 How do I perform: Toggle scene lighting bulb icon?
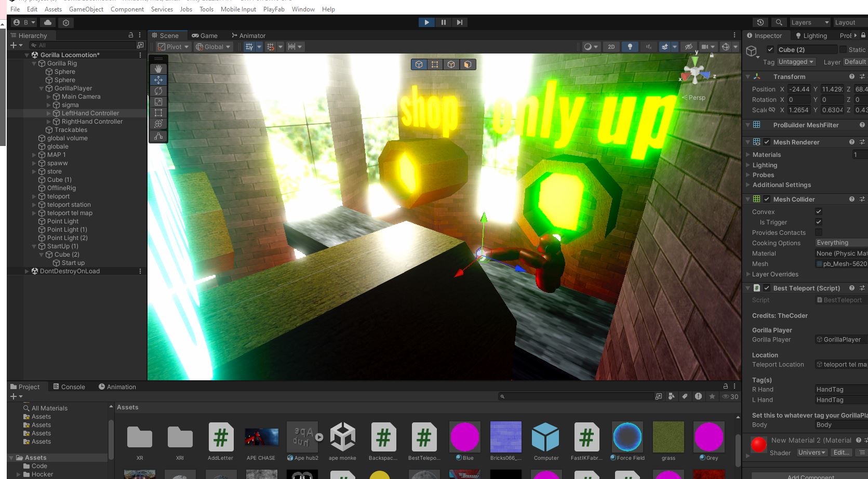point(630,47)
